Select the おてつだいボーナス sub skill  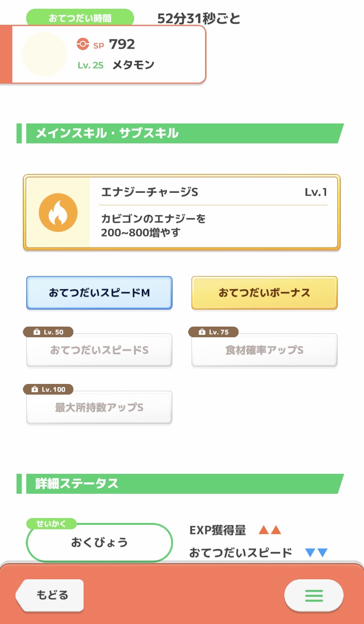click(264, 293)
